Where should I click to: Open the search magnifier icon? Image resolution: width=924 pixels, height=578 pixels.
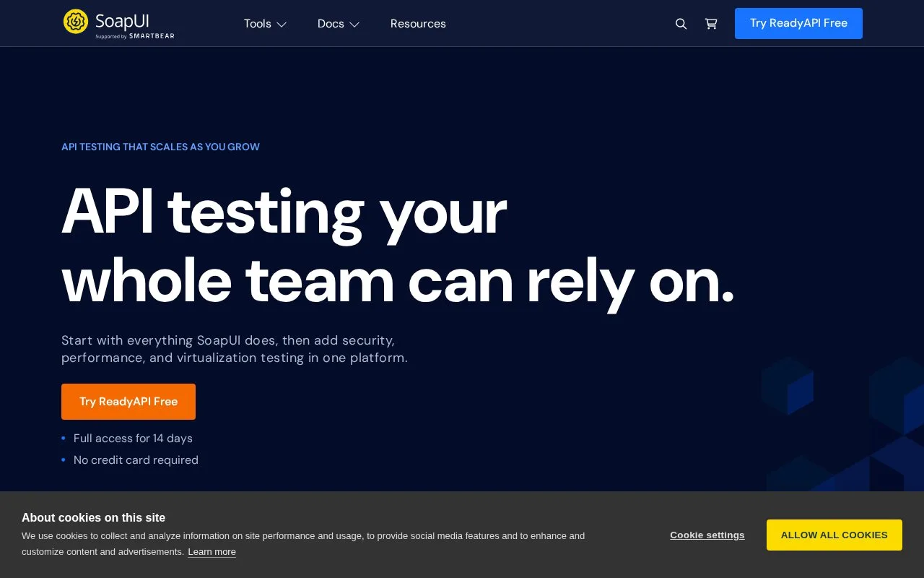tap(681, 24)
